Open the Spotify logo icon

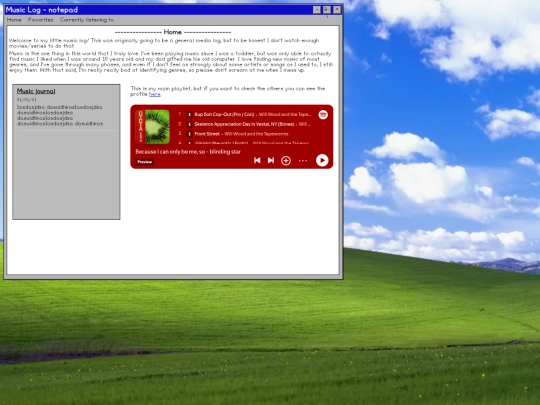[x=323, y=115]
